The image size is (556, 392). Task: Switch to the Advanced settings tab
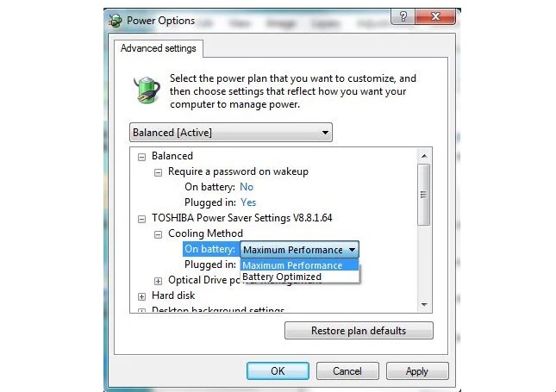[x=158, y=48]
